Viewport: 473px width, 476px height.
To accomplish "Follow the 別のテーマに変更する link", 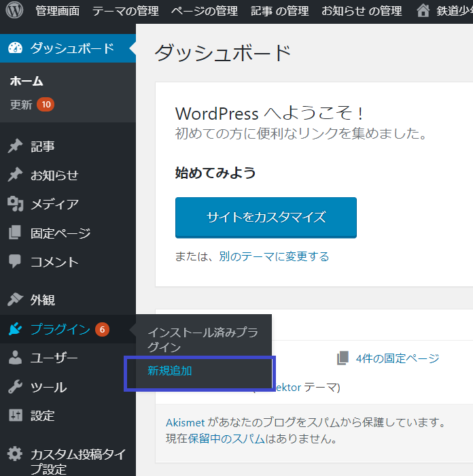I will (274, 256).
